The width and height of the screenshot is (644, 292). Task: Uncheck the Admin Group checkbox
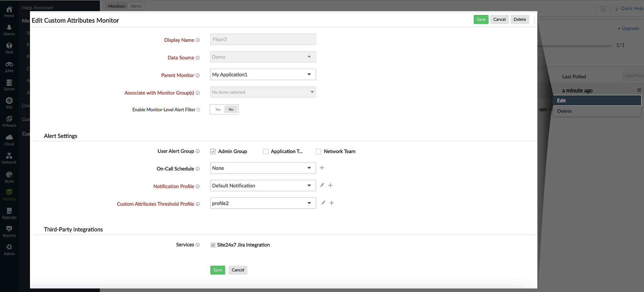point(213,151)
